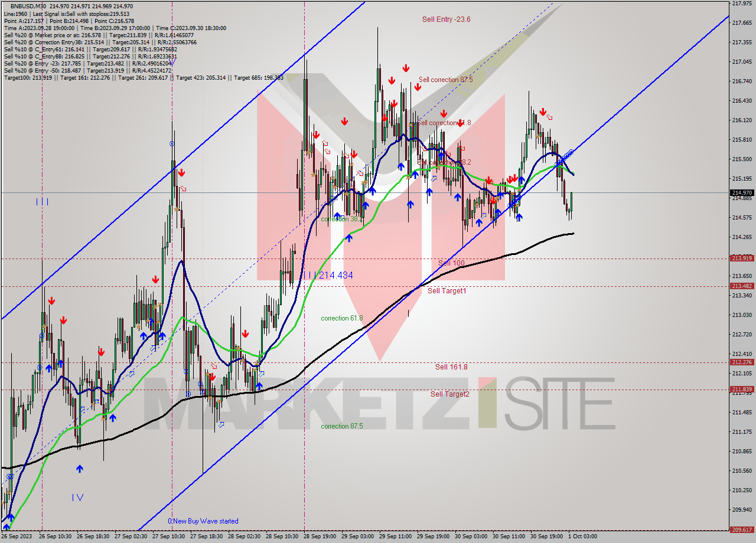Click the 'Sell Target2' label

click(x=449, y=394)
